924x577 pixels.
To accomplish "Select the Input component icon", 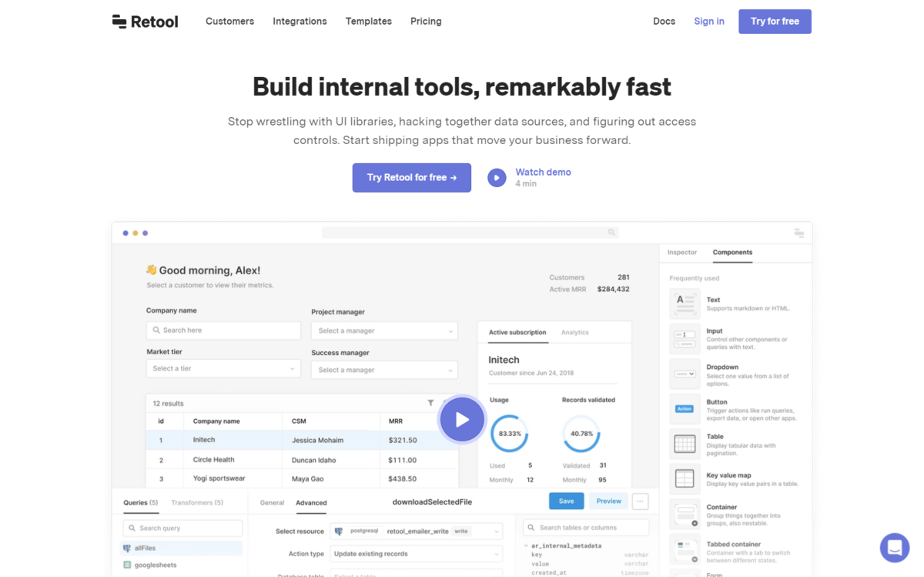I will (685, 339).
